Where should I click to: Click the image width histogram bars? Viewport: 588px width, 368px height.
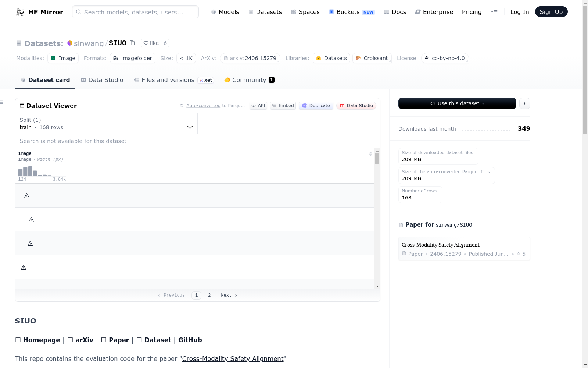[x=42, y=171]
